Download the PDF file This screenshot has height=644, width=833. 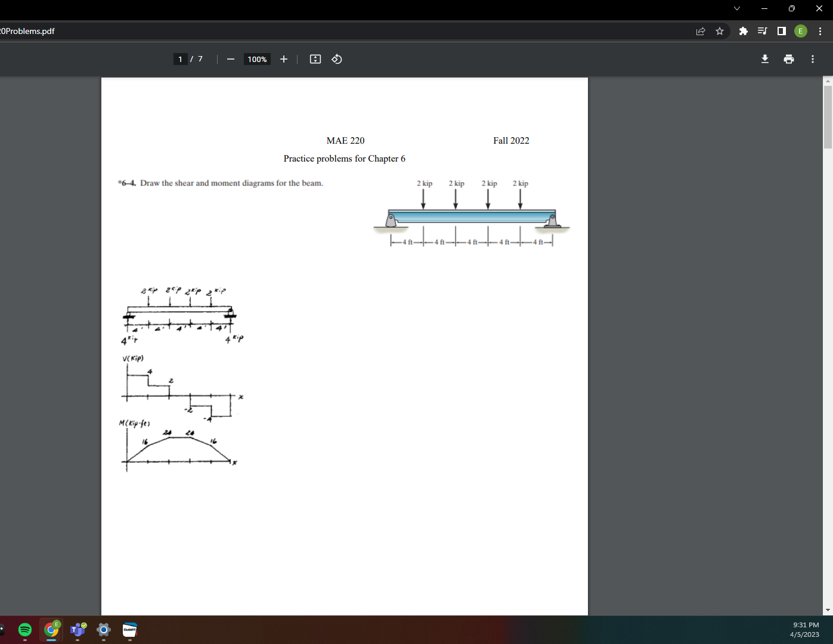point(765,59)
